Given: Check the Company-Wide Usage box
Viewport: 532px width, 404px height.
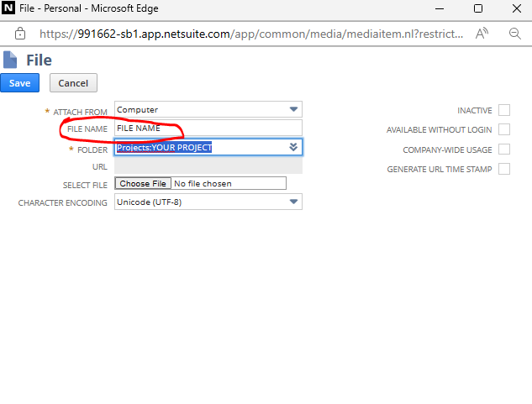Looking at the screenshot, I should [504, 150].
